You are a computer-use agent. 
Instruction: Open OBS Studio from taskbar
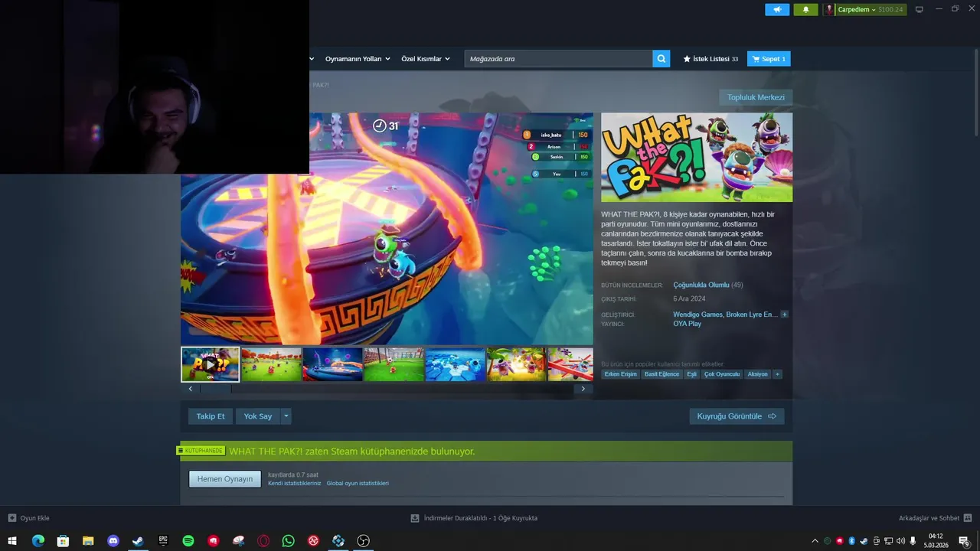point(364,541)
